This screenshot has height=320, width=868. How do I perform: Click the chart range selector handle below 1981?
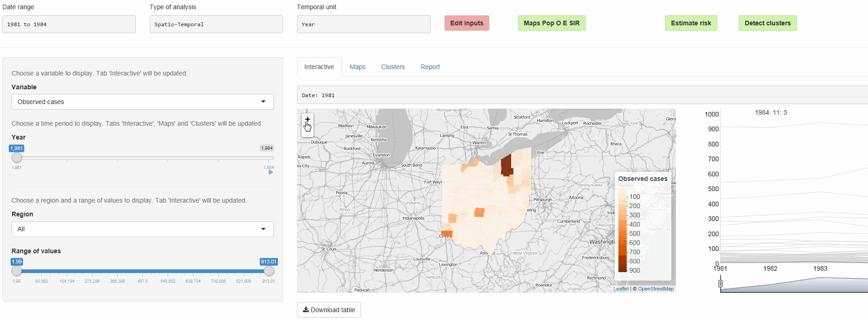[x=721, y=284]
